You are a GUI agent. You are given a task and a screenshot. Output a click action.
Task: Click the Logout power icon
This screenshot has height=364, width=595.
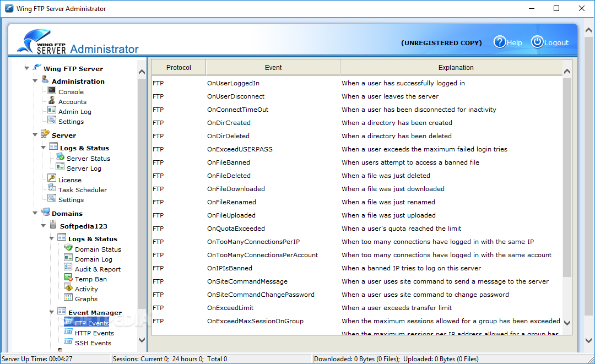[x=537, y=42]
